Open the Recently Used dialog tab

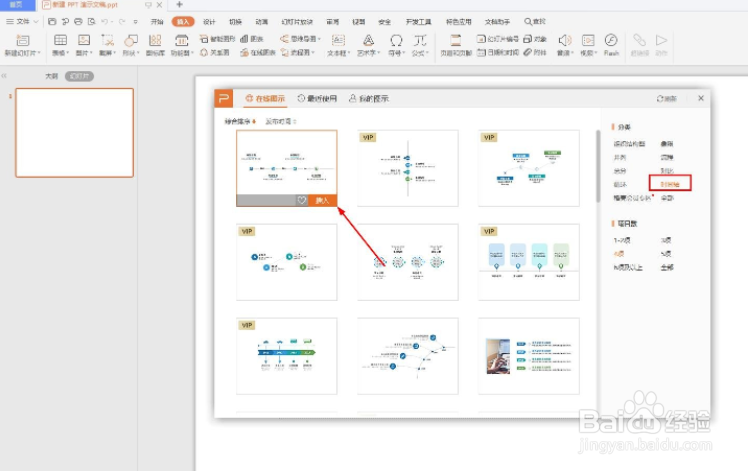pyautogui.click(x=317, y=98)
